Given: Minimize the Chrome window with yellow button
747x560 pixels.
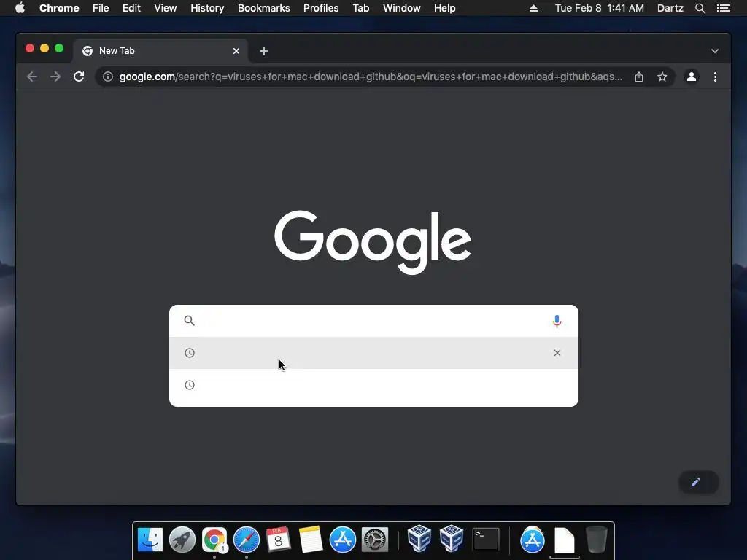Looking at the screenshot, I should coord(44,48).
